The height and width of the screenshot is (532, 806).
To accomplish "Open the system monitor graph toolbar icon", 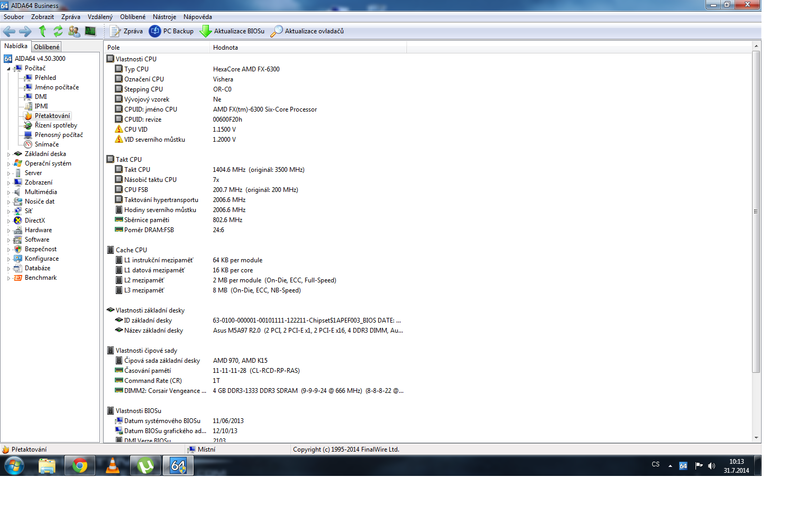I will pyautogui.click(x=90, y=31).
